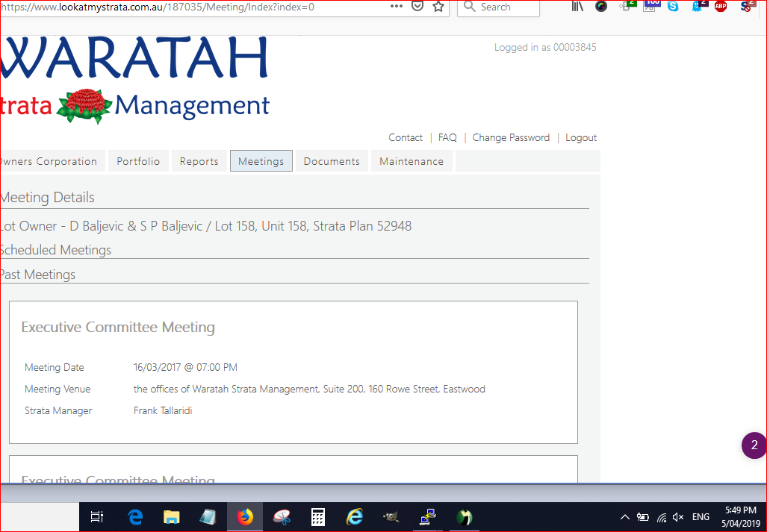Click the Scheduled Meetings heading
This screenshot has width=767, height=532.
[x=56, y=250]
